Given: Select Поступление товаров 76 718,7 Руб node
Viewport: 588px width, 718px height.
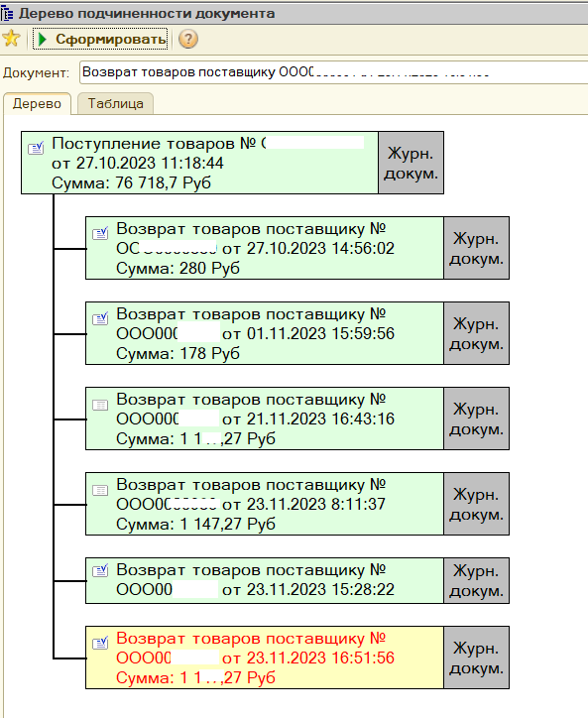Looking at the screenshot, I should click(x=199, y=163).
